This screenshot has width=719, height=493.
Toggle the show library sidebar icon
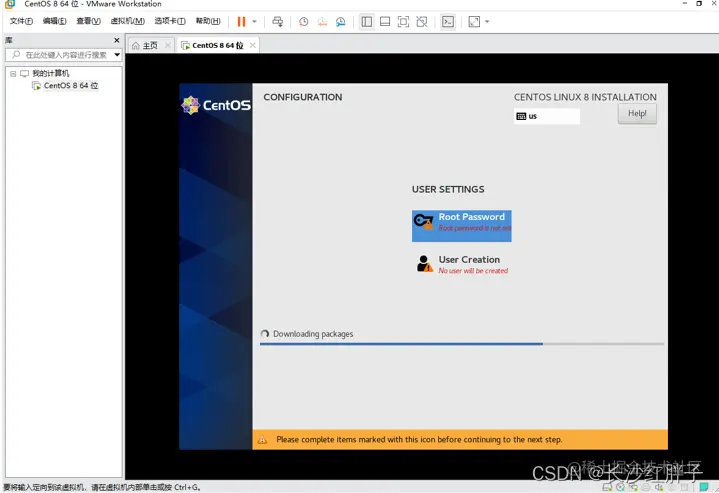click(x=366, y=22)
